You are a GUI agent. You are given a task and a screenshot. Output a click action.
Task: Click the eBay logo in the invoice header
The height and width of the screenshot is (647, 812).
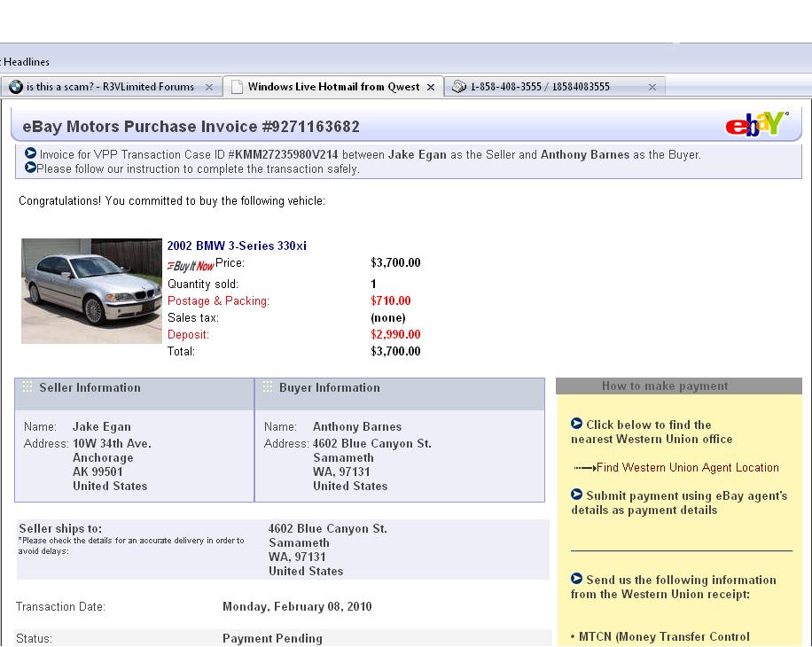[x=756, y=123]
